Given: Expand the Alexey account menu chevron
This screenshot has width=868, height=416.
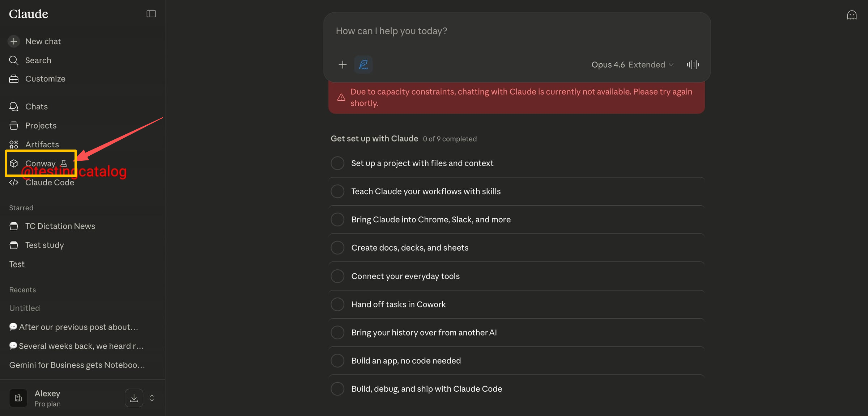Looking at the screenshot, I should (x=152, y=398).
